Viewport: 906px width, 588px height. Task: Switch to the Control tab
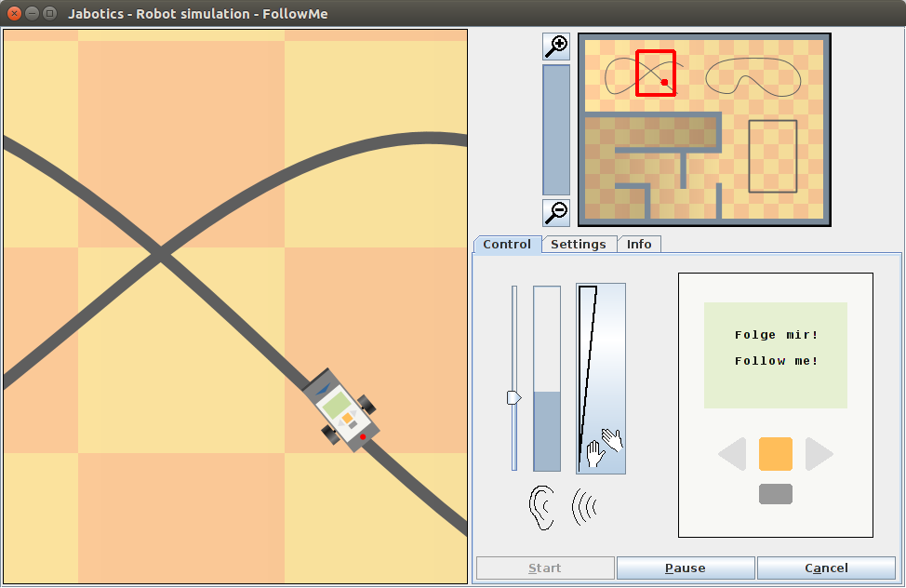[x=507, y=244]
